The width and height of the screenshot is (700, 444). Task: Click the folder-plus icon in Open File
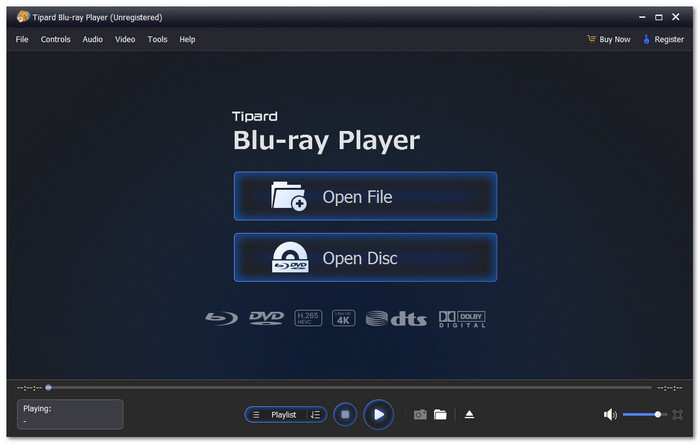point(288,196)
